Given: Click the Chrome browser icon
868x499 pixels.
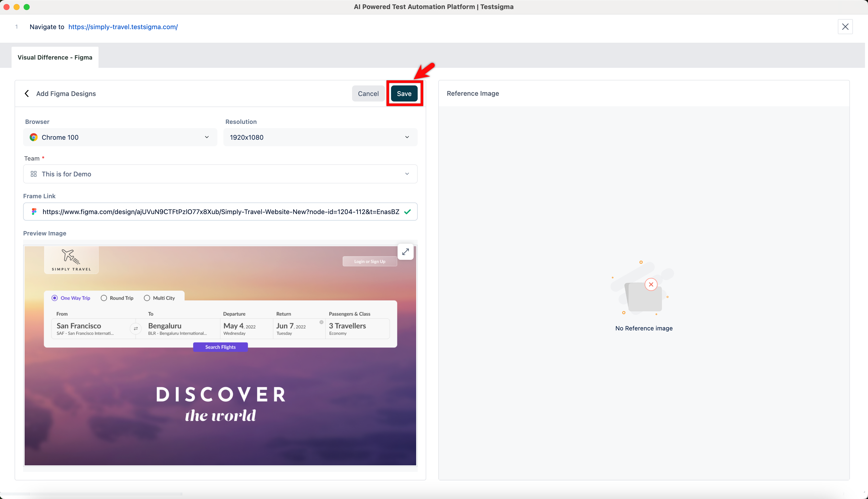Looking at the screenshot, I should (x=34, y=137).
